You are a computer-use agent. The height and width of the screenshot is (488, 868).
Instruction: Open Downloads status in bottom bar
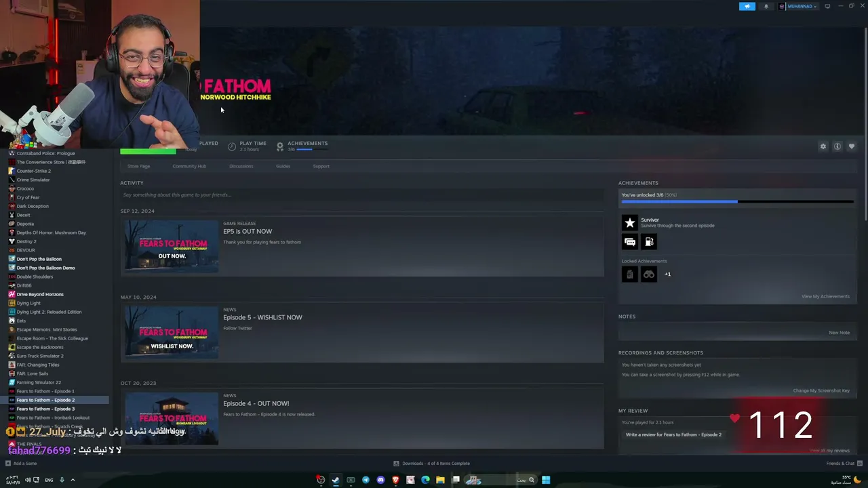(x=432, y=464)
